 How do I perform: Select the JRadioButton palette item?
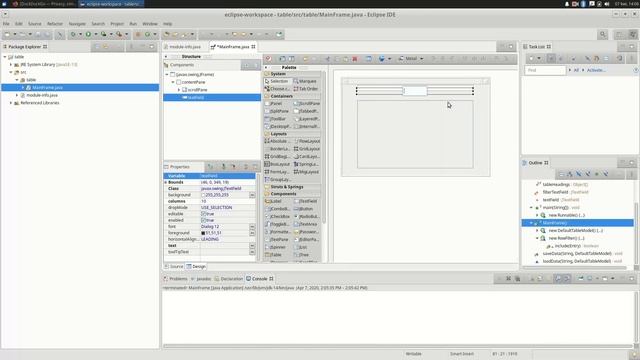click(307, 216)
